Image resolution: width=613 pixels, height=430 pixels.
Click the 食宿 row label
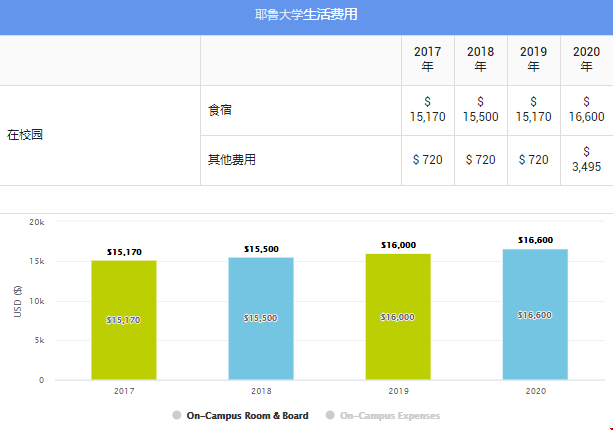tap(220, 110)
